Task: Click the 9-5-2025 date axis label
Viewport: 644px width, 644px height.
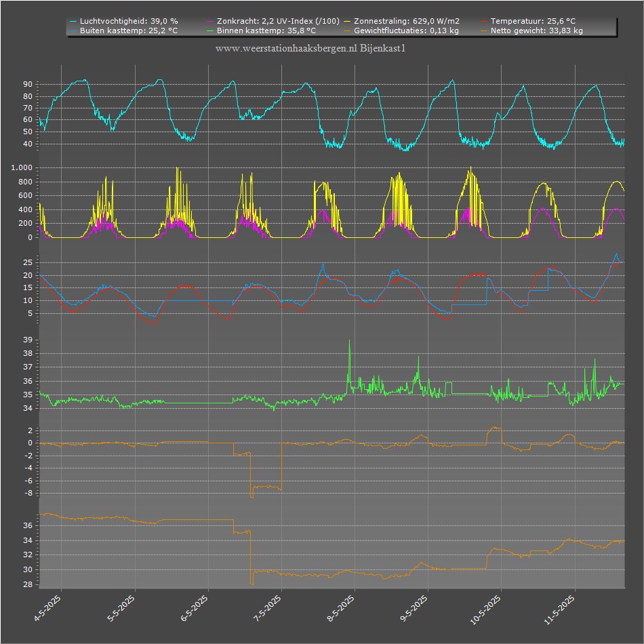Action: click(414, 608)
